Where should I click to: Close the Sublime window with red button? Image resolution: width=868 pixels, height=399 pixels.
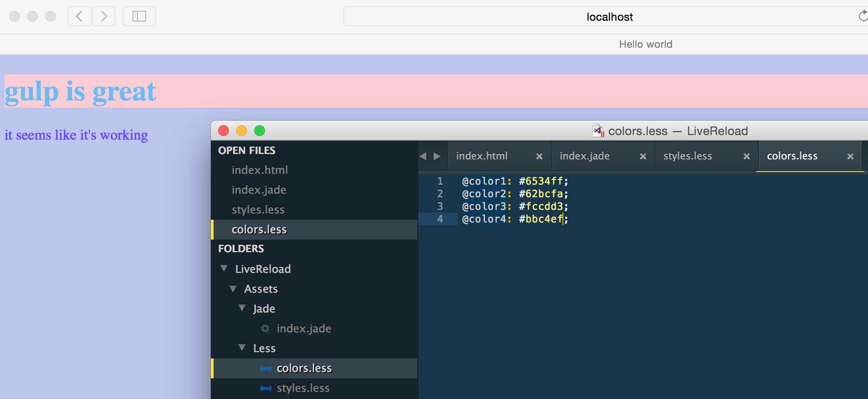point(224,131)
